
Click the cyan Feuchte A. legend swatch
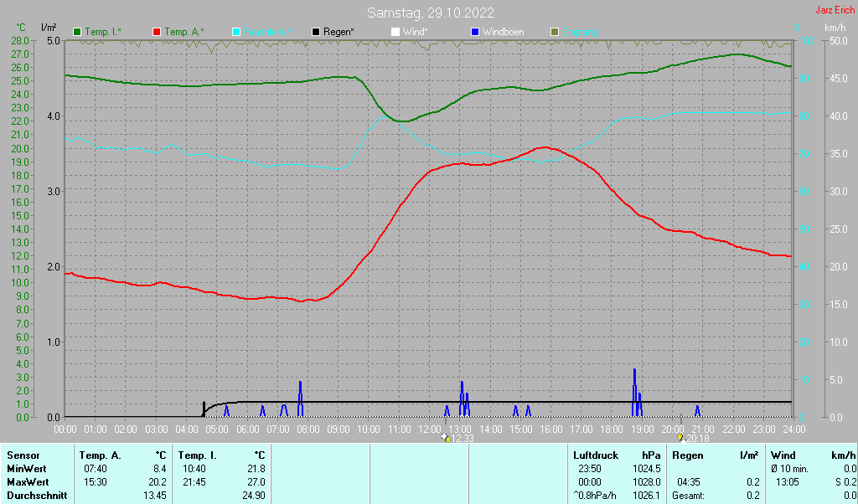point(235,32)
